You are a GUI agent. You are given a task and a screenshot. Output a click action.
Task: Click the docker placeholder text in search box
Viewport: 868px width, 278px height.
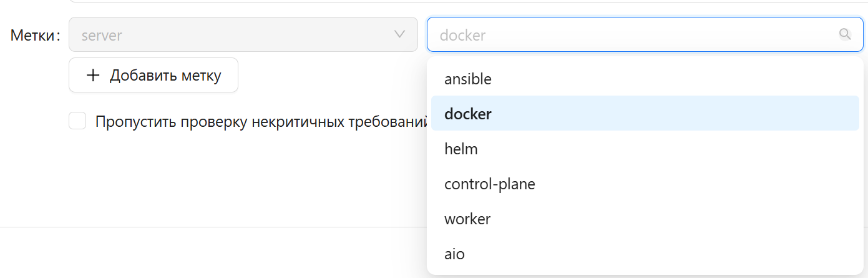point(462,36)
